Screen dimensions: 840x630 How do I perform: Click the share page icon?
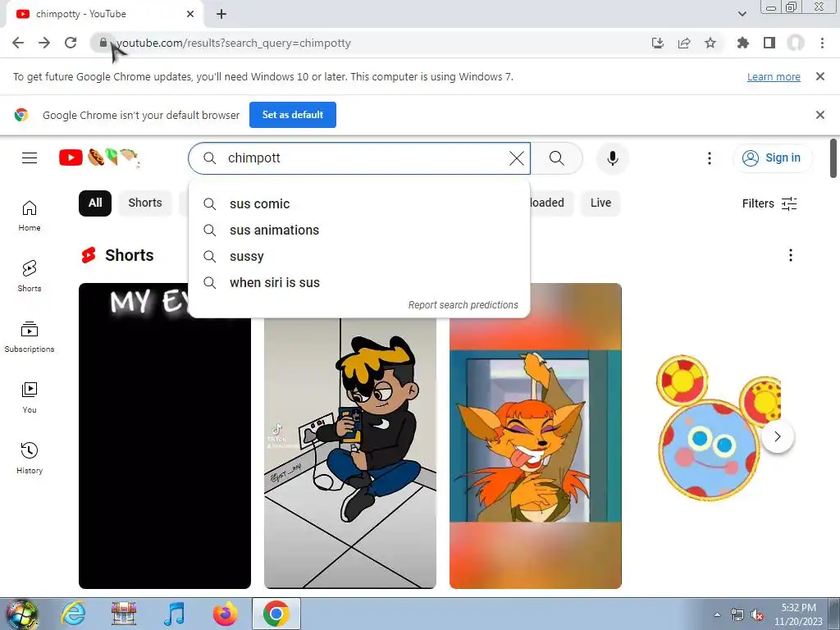[684, 43]
